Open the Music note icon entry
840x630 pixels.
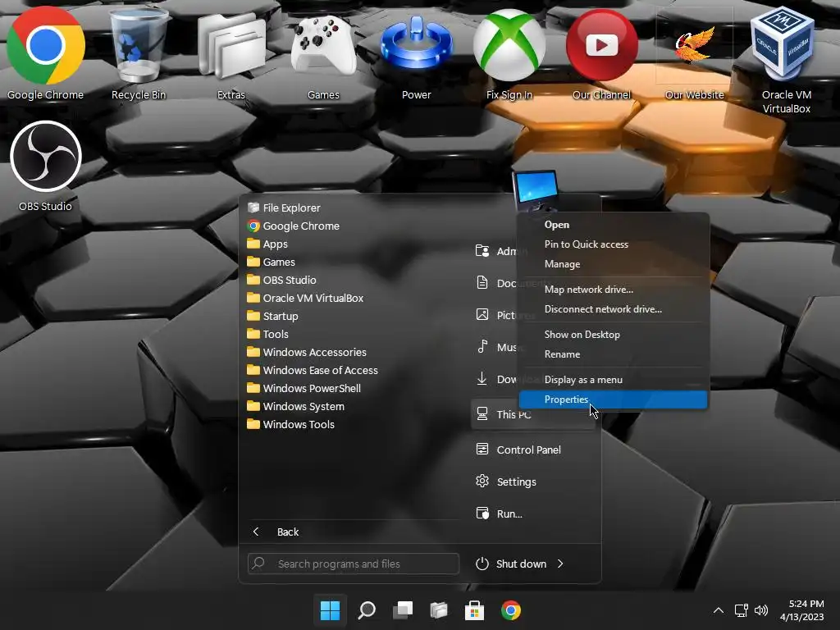tap(482, 347)
